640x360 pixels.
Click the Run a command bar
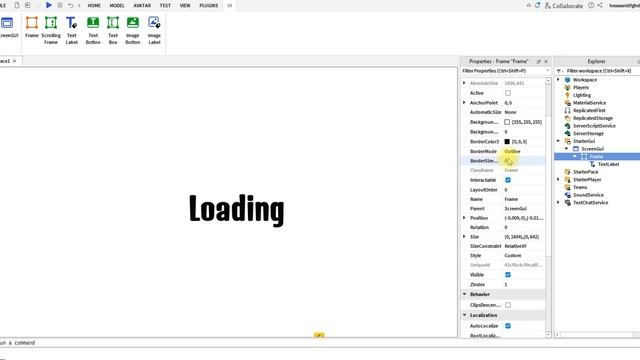pyautogui.click(x=229, y=343)
